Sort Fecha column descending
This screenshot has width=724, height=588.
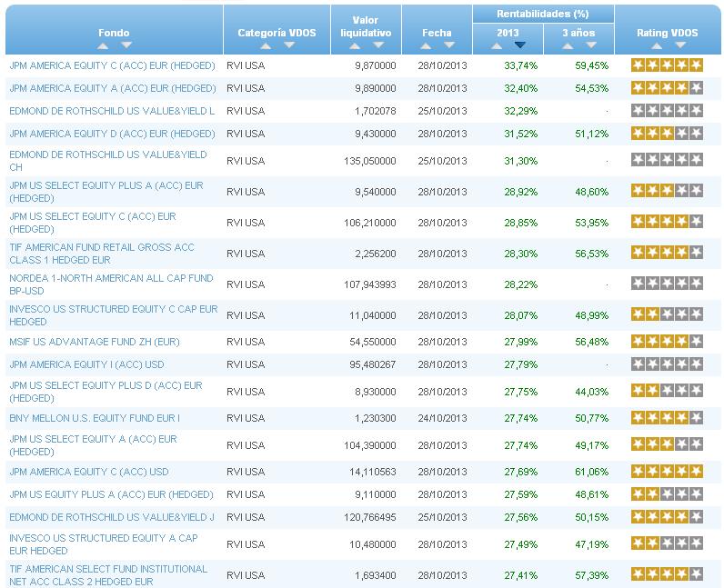(x=448, y=45)
